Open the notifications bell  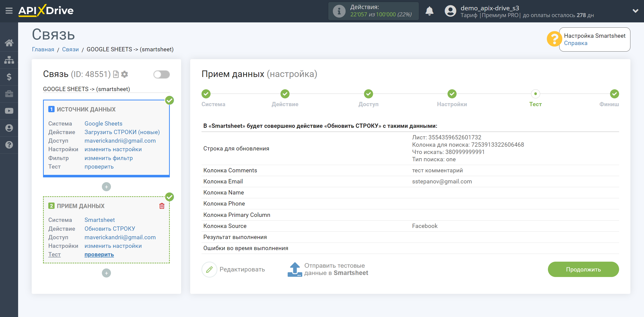click(429, 11)
